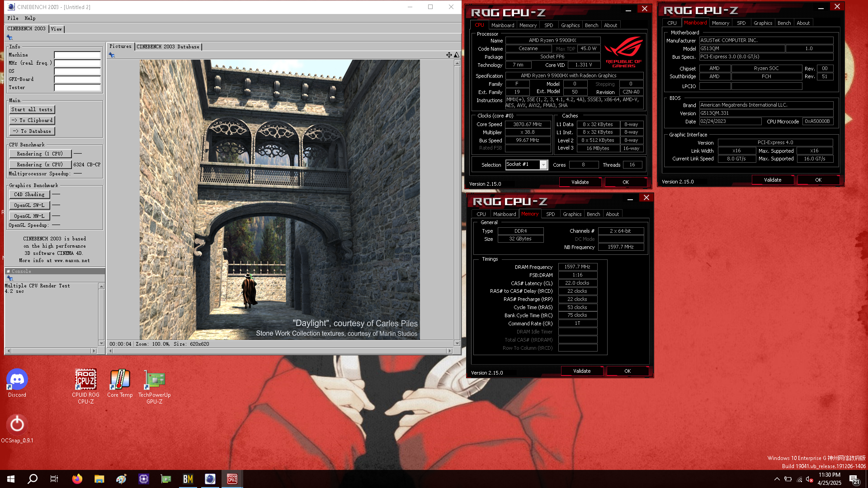The width and height of the screenshot is (868, 488).
Task: Open Core Temp desktop shortcut
Action: pos(120,384)
